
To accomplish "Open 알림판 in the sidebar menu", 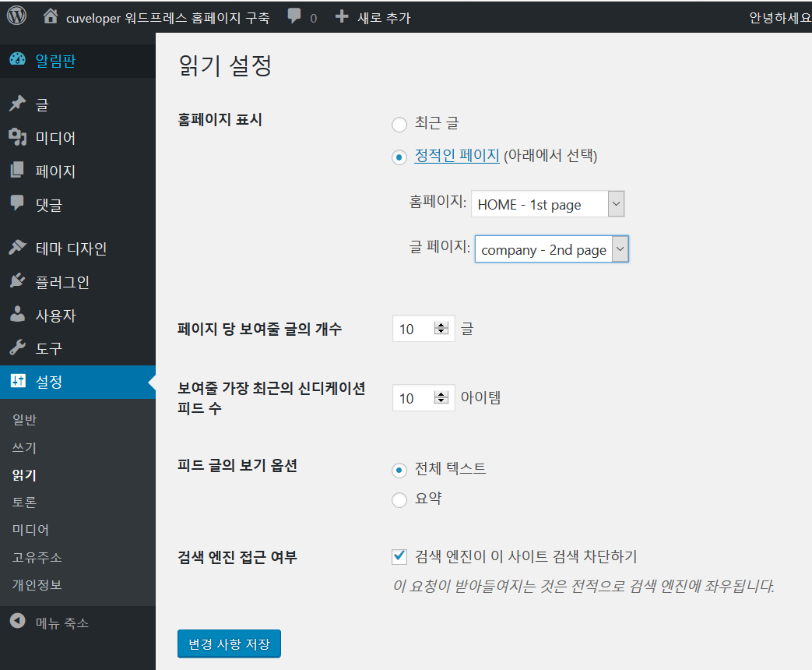I will [78, 61].
